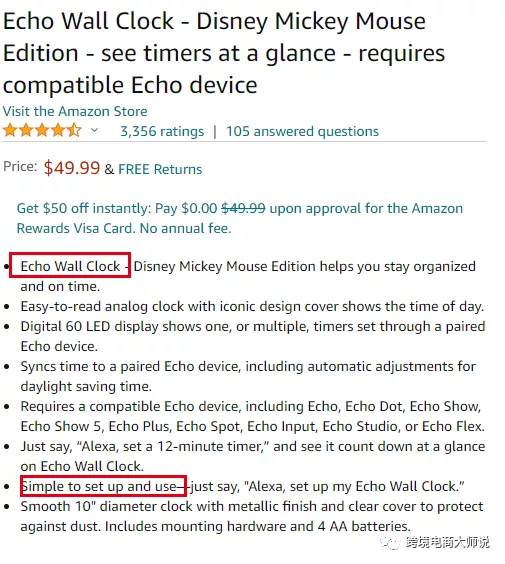Click the FREE Returns link
Image resolution: width=505 pixels, height=564 pixels.
tap(160, 169)
